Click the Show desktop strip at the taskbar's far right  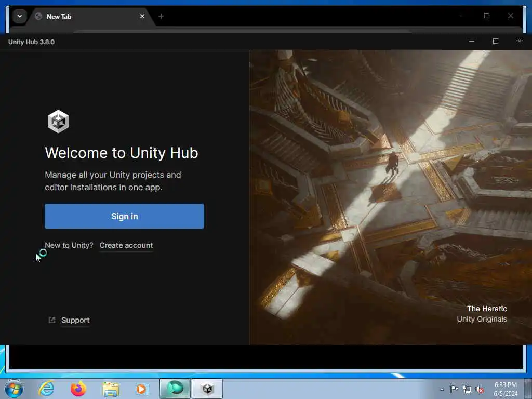point(528,389)
